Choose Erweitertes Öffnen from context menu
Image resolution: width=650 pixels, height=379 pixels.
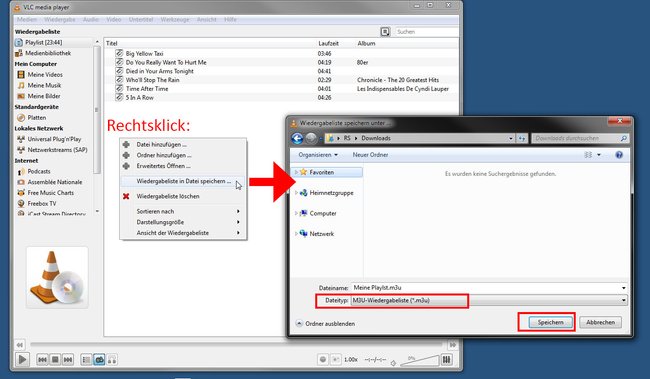point(183,166)
